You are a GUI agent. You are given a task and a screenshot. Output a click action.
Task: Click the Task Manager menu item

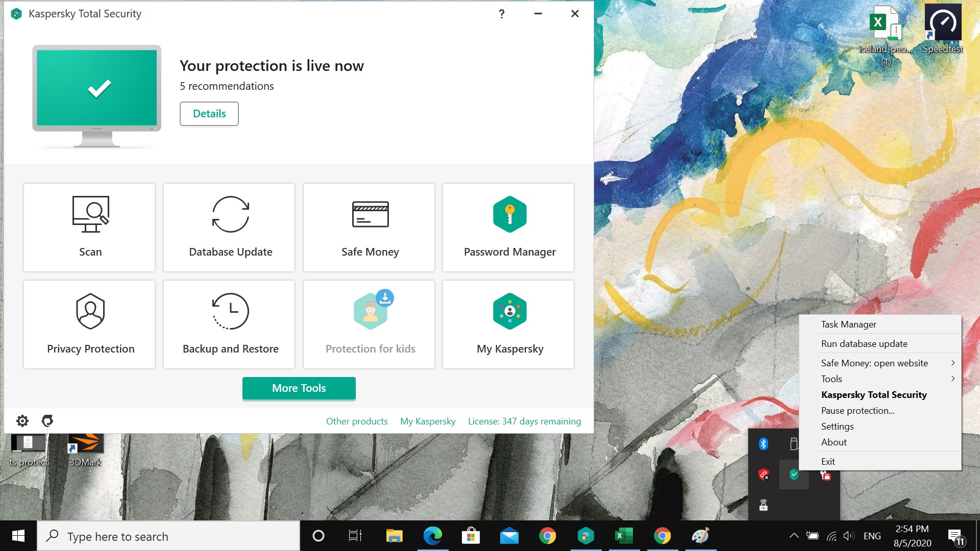[x=849, y=324]
